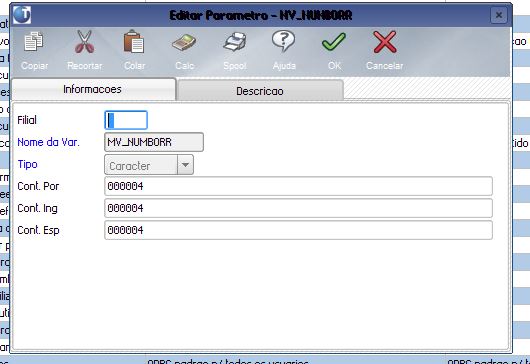Open the Tipo dropdown arrow
The width and height of the screenshot is (530, 364).
pos(185,165)
